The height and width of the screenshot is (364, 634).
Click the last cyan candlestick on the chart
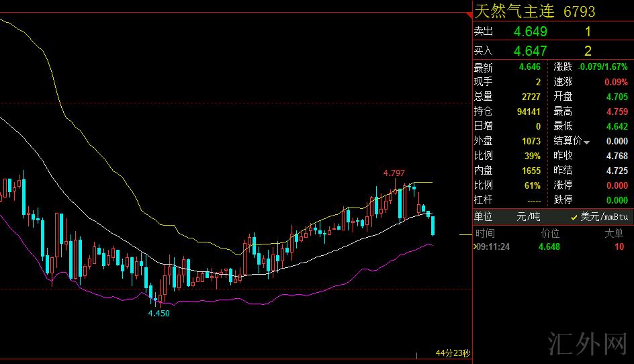tap(433, 226)
